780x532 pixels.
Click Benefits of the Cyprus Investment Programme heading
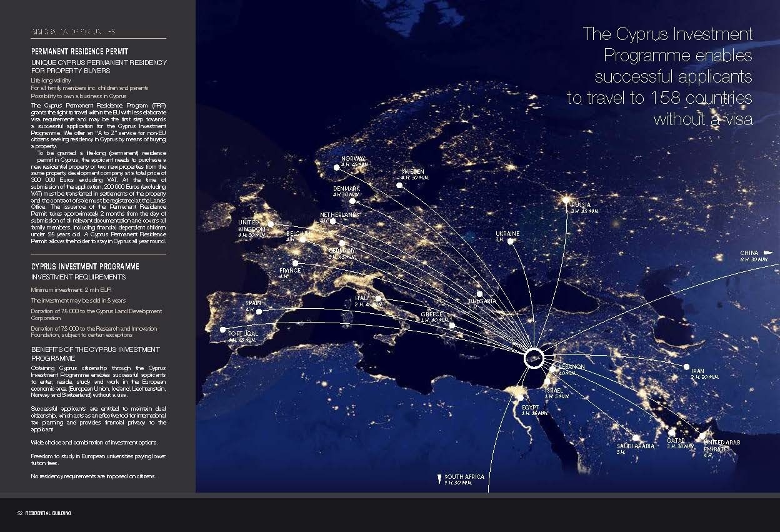(x=95, y=354)
